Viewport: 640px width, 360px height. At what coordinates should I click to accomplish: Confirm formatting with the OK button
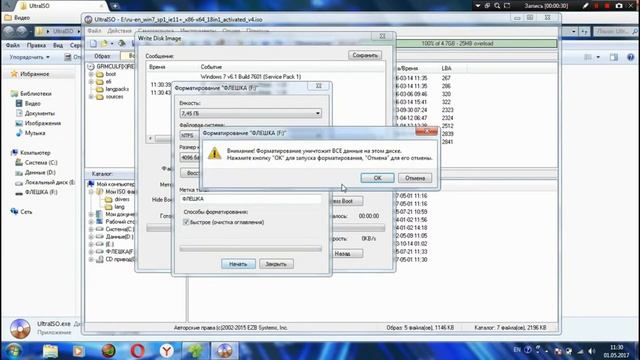pos(377,178)
